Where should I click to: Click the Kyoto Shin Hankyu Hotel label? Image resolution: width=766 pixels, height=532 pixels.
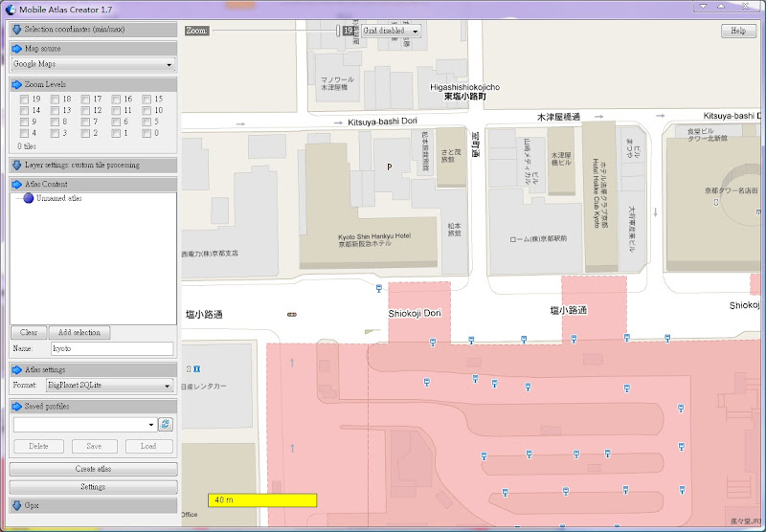point(374,235)
